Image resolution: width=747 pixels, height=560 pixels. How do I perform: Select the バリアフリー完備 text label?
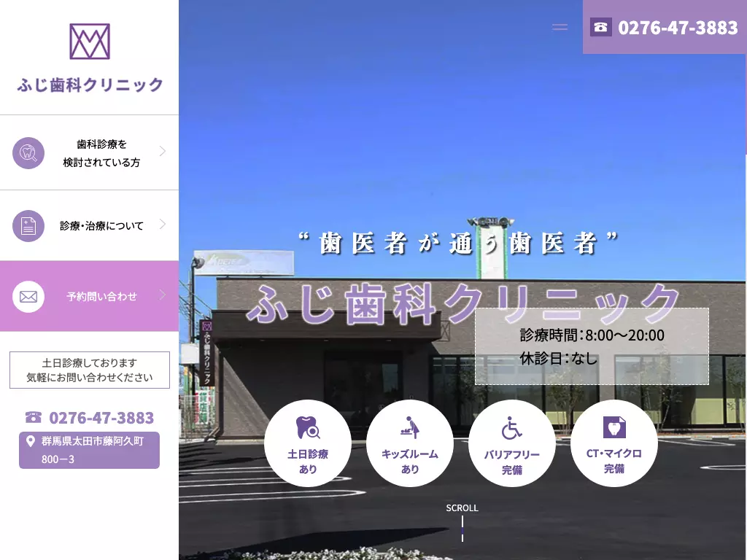coord(511,462)
